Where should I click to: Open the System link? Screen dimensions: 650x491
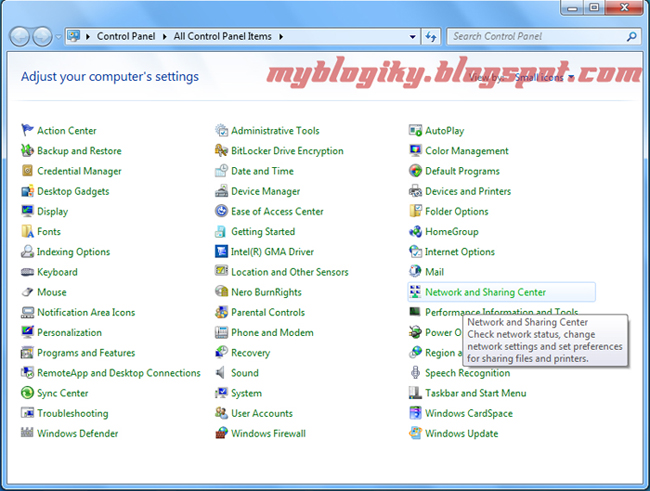point(247,393)
